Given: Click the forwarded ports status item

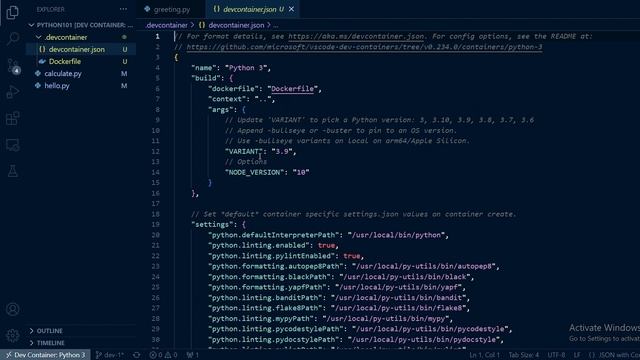Looking at the screenshot, I should coord(193,355).
